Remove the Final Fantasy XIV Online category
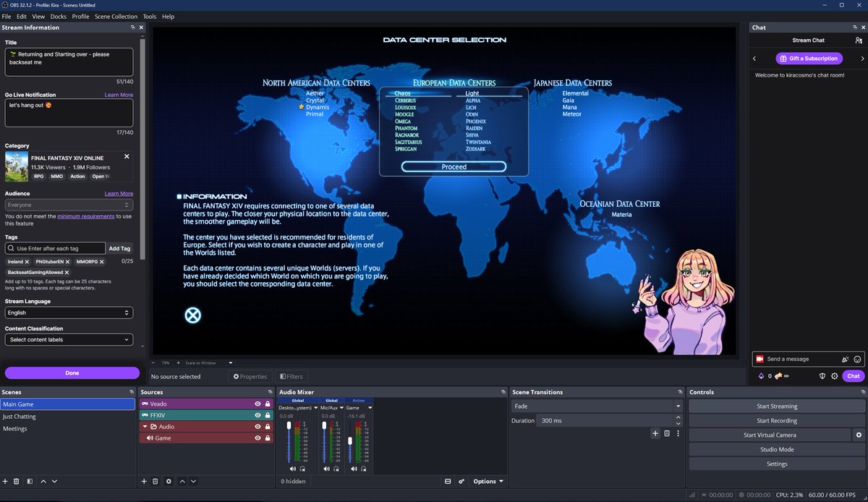The height and width of the screenshot is (502, 868). 127,156
